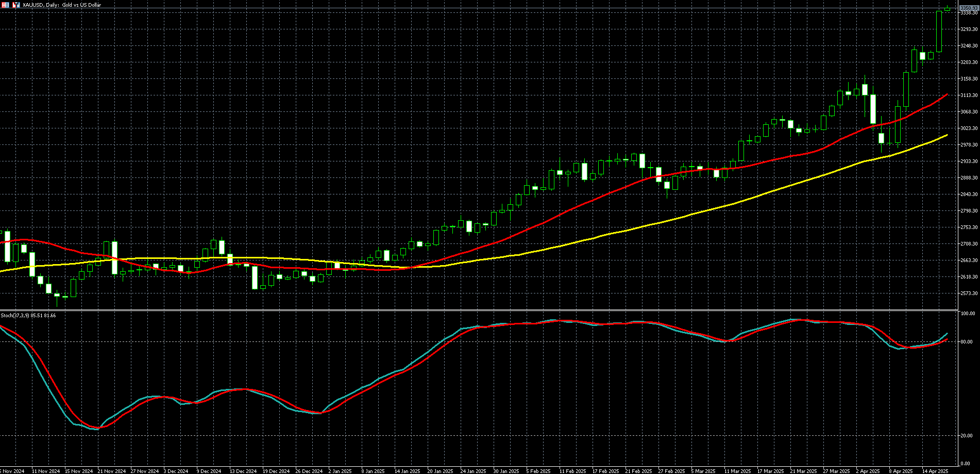Click the 14 Apr 2025 date label

coord(935,471)
